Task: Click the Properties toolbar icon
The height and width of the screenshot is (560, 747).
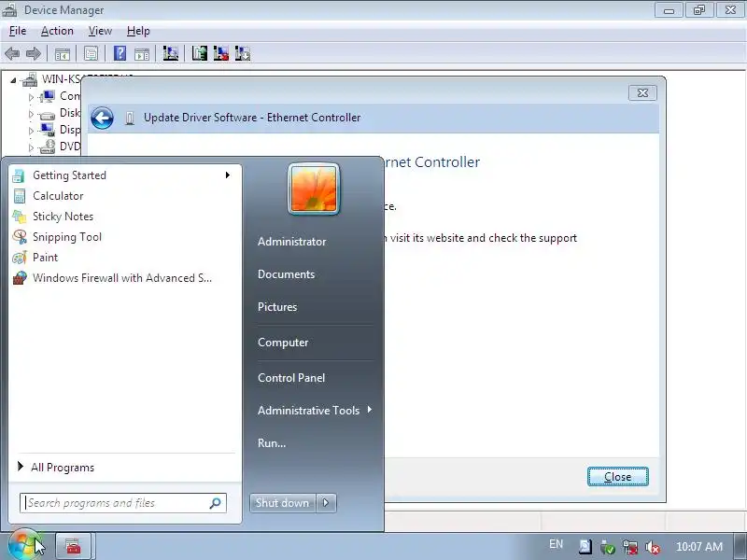Action: 91,53
